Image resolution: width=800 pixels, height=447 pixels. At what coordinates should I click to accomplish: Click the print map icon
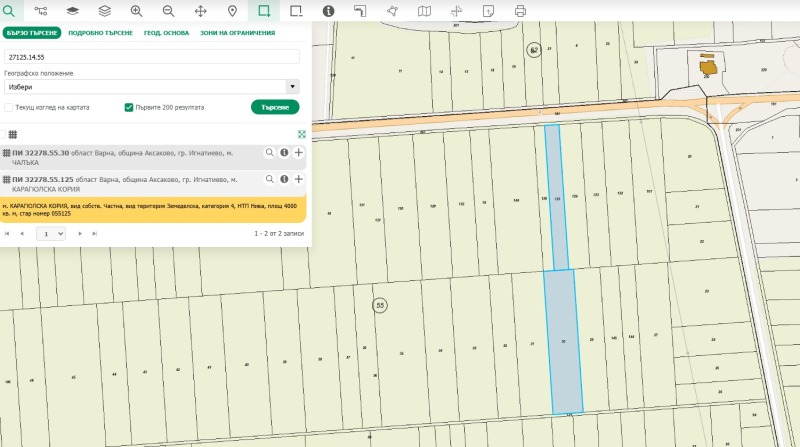tap(520, 11)
